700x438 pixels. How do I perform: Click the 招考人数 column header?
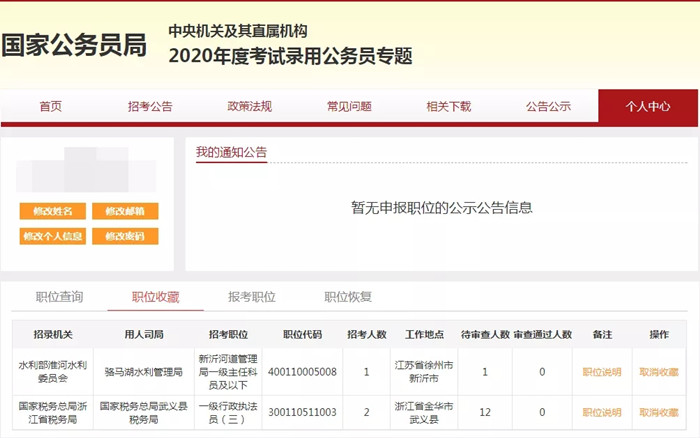point(367,334)
